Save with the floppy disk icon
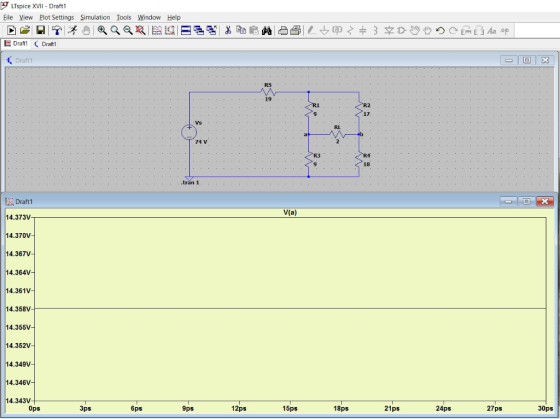Image resolution: width=560 pixels, height=419 pixels. tap(40, 31)
